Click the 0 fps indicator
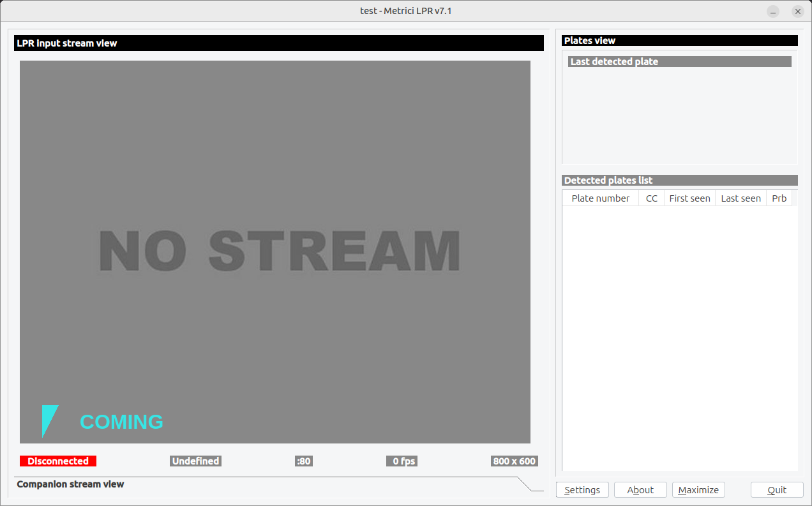 [402, 461]
